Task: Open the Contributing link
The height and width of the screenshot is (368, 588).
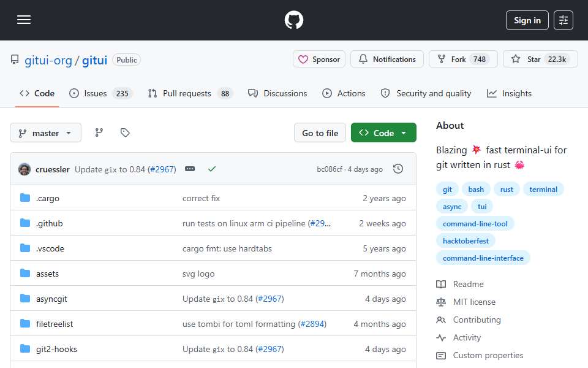Action: tap(469, 320)
